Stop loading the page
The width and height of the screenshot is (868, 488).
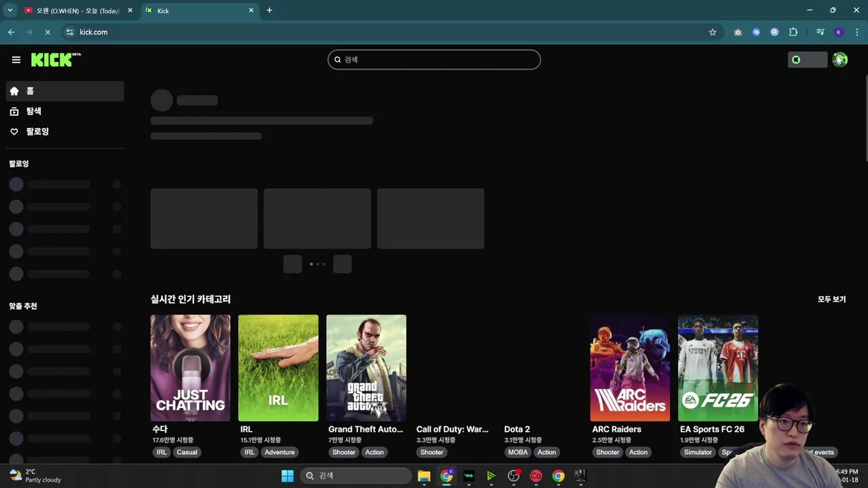pyautogui.click(x=47, y=32)
